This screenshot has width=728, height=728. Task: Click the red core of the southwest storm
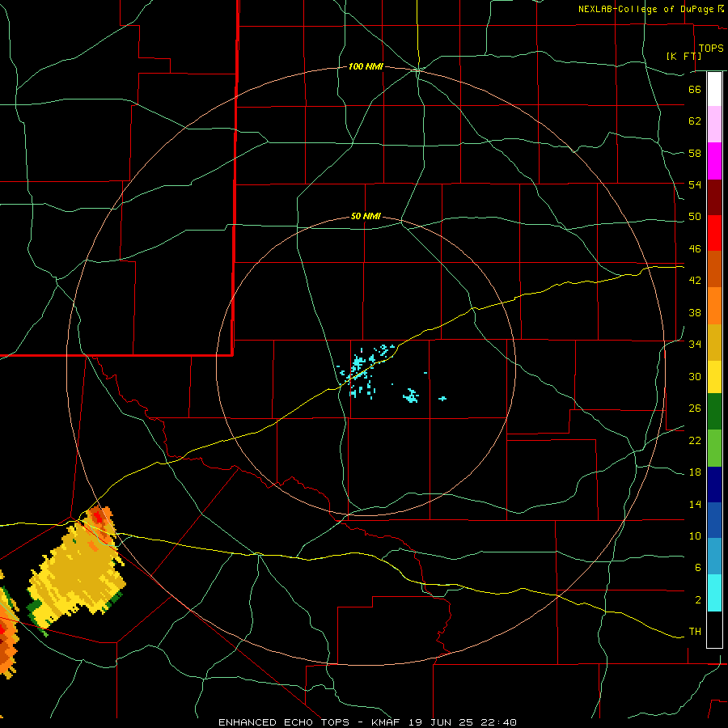(x=98, y=516)
